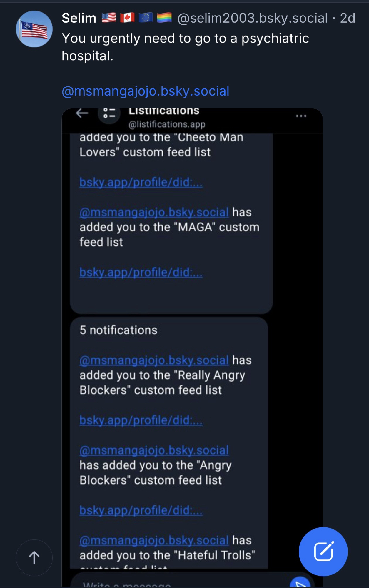Open bsky.app link under Really Angry Blockers
Screen dimensions: 369x588
[x=141, y=420]
